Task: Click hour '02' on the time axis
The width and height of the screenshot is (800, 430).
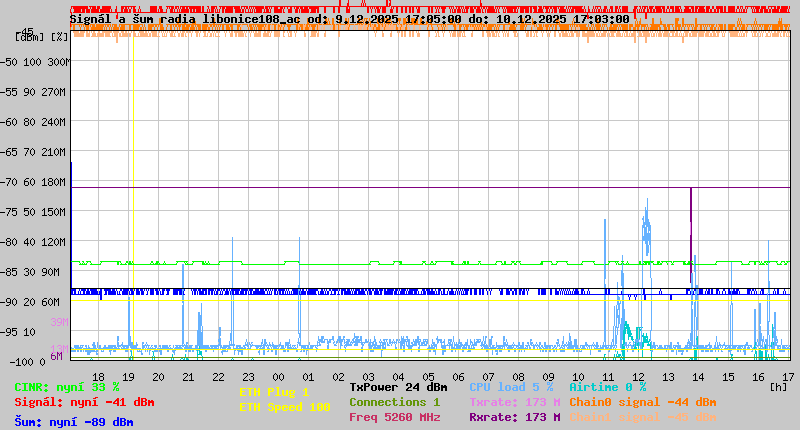Action: point(338,377)
